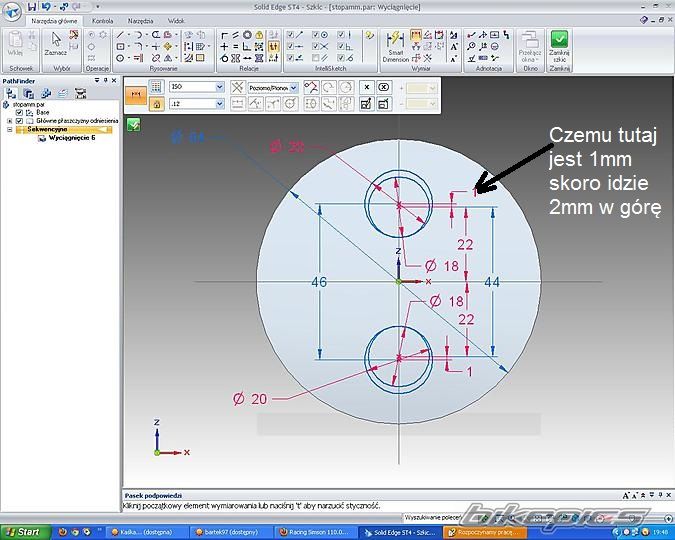Toggle Główne płaszczyzny odniesienia checkbox

(19, 120)
